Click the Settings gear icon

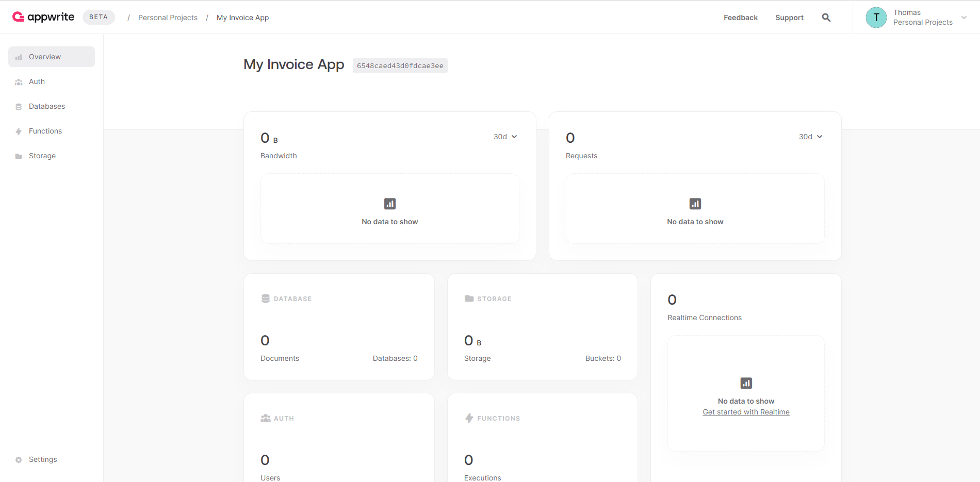19,460
